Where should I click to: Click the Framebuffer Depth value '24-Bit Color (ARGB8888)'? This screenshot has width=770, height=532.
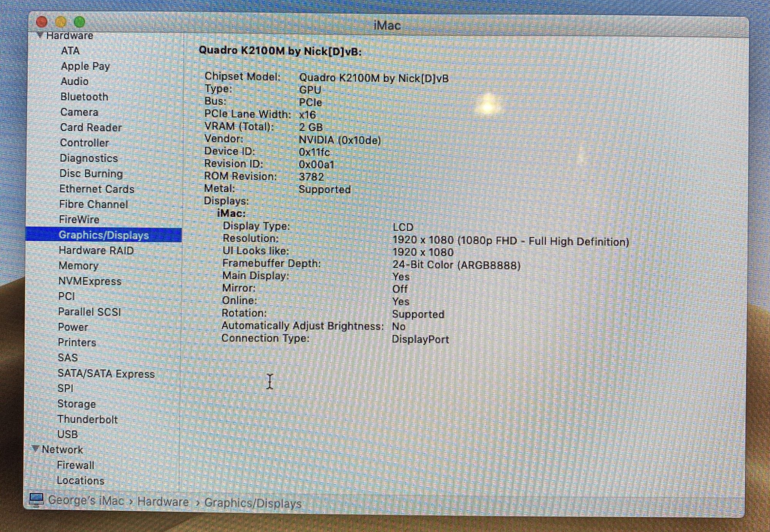point(457,265)
